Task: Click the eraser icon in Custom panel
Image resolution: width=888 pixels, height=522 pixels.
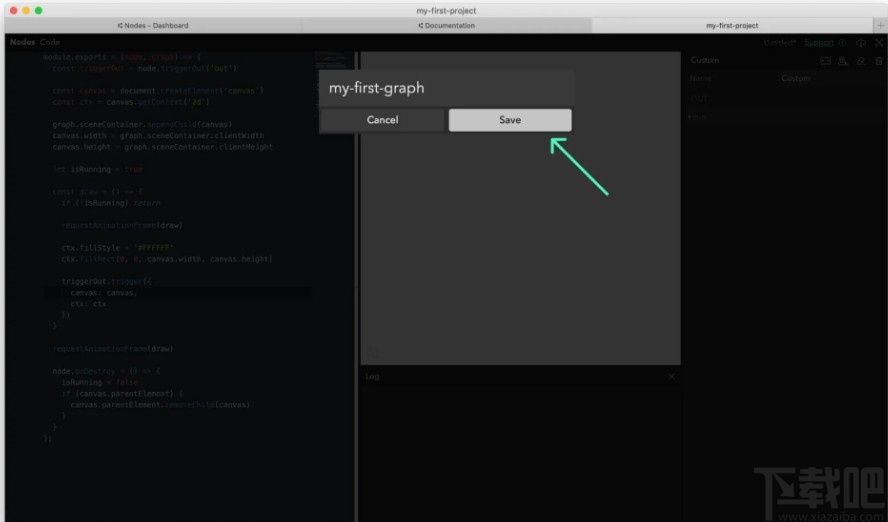Action: pos(861,61)
